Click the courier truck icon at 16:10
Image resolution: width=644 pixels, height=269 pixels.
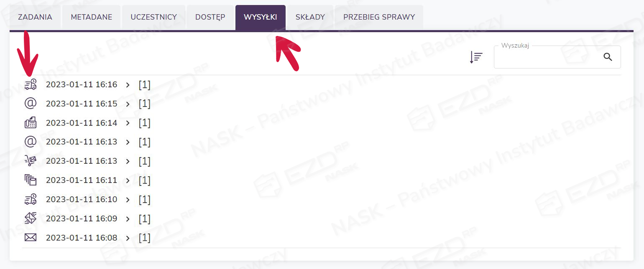(x=31, y=199)
